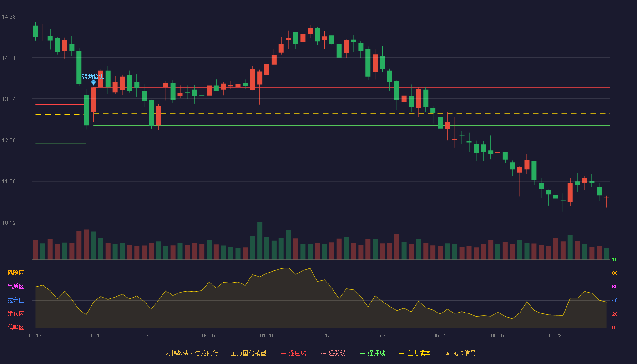Screen dimensions: 637x364
Task: Click the 强龙抬头 signal text annotation
Action: 93,76
